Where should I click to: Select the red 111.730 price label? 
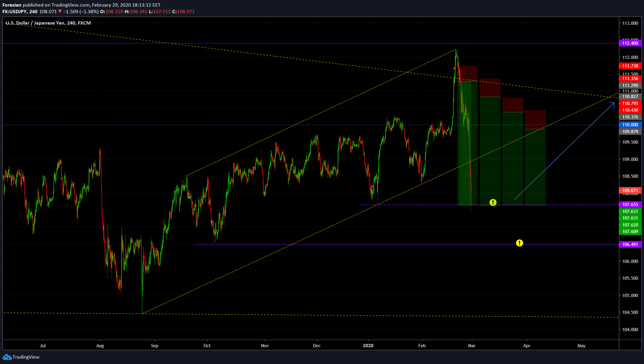(630, 66)
